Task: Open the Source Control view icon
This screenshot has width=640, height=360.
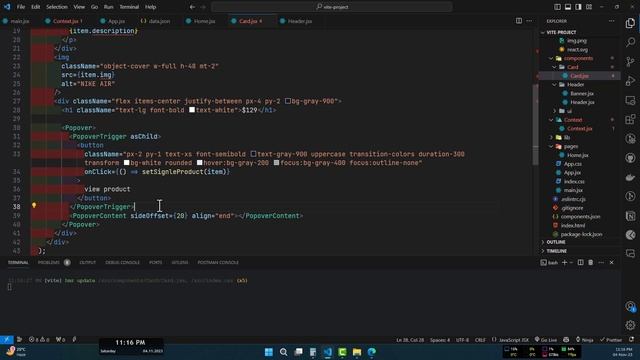Action: tap(630, 62)
